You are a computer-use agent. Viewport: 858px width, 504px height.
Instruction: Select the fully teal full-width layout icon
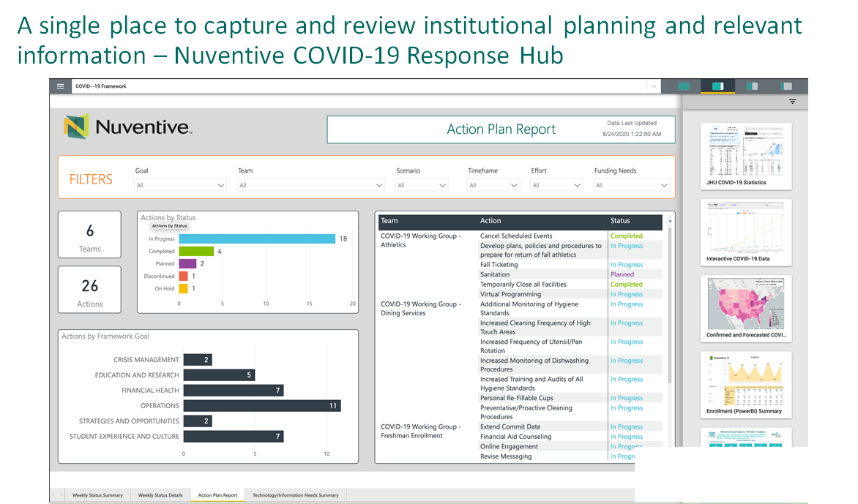(x=684, y=86)
